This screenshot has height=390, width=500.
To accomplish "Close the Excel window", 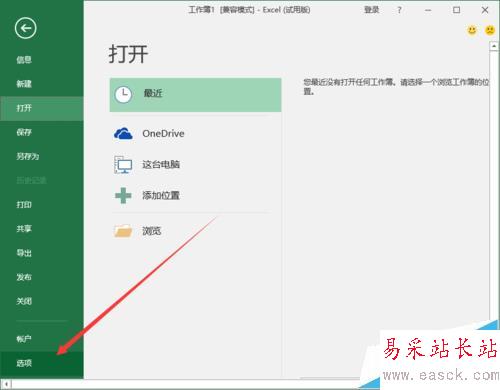I will 485,10.
